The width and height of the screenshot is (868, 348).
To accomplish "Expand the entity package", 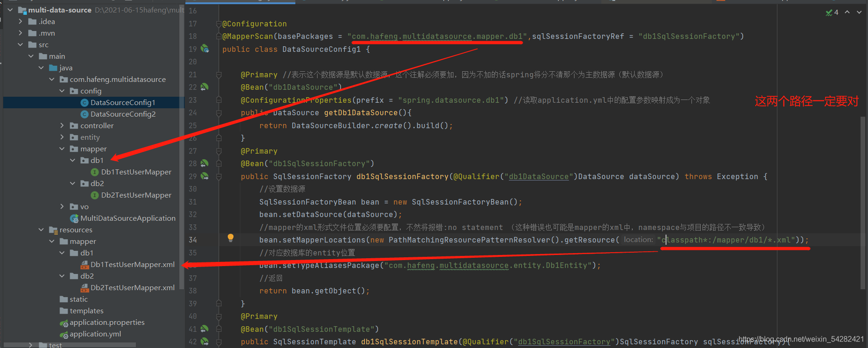I will click(x=62, y=137).
